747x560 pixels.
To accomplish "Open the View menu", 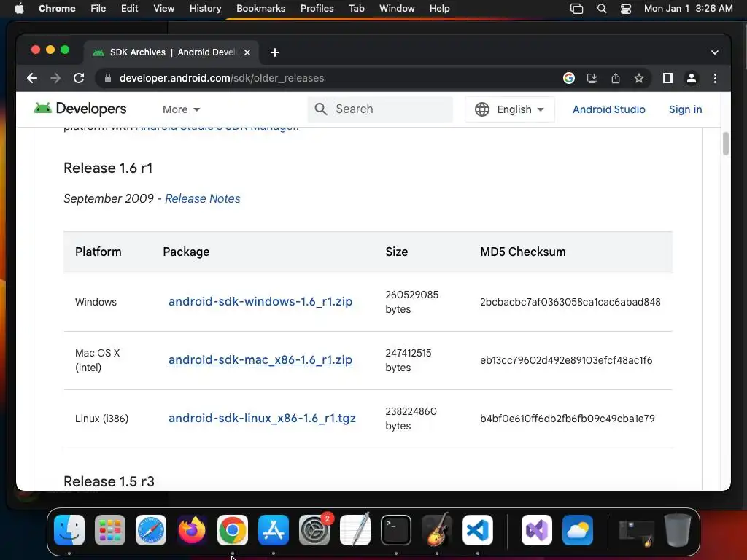I will (x=164, y=9).
